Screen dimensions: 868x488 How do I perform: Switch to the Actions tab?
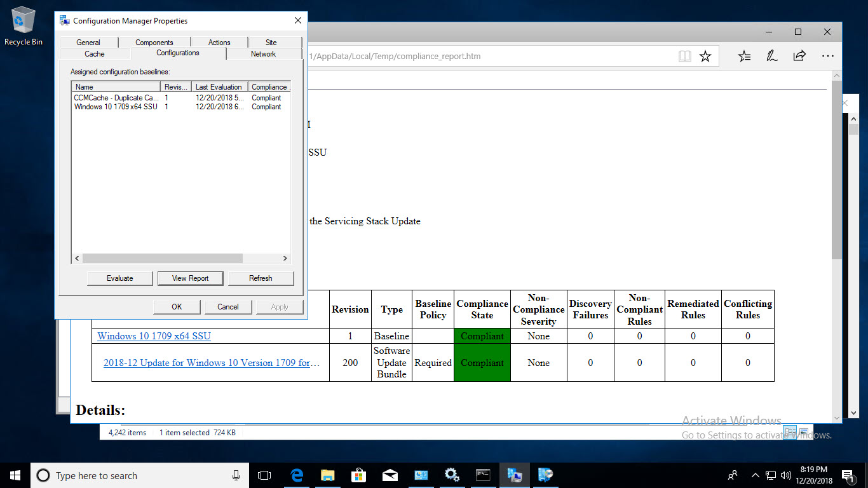tap(219, 43)
